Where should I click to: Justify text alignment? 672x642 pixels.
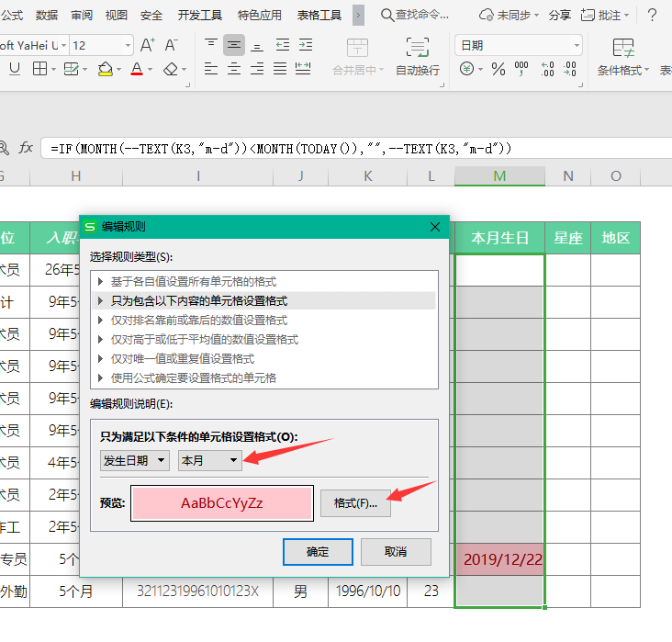coord(280,69)
